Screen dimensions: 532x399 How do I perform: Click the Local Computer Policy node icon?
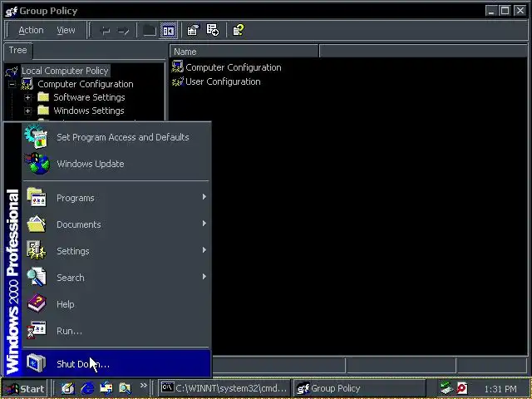tap(12, 71)
